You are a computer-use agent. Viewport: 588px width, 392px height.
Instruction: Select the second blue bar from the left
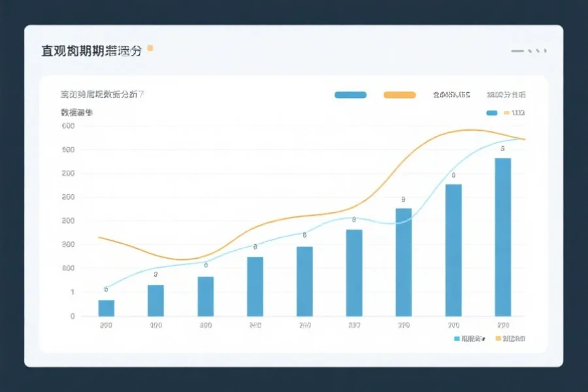155,301
